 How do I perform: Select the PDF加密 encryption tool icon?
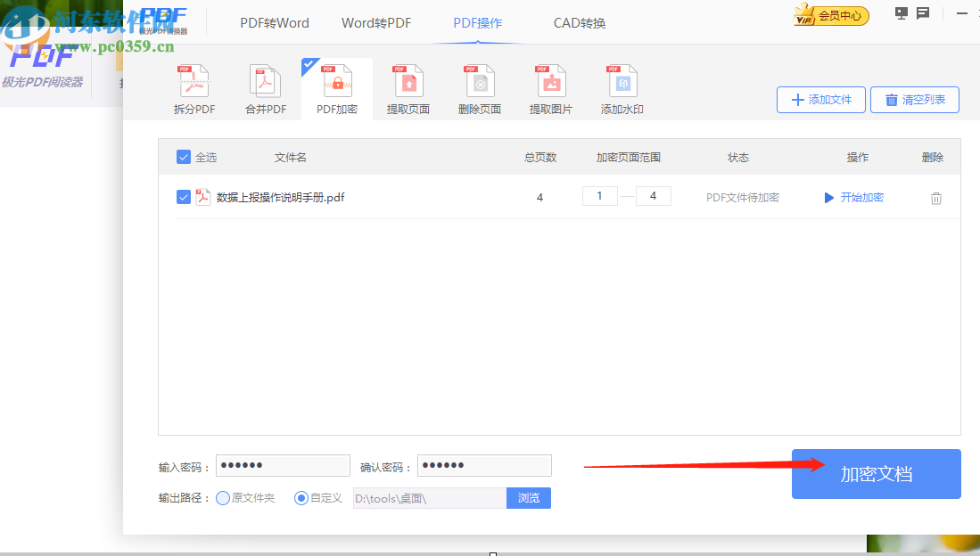[x=336, y=86]
